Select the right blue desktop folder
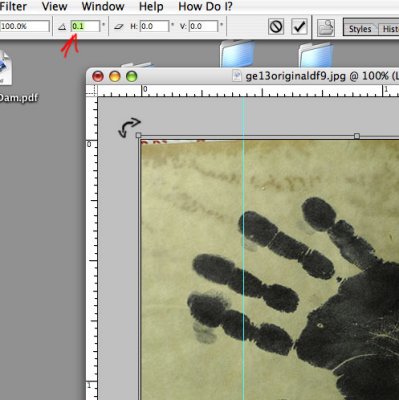399x400 pixels. 315,54
